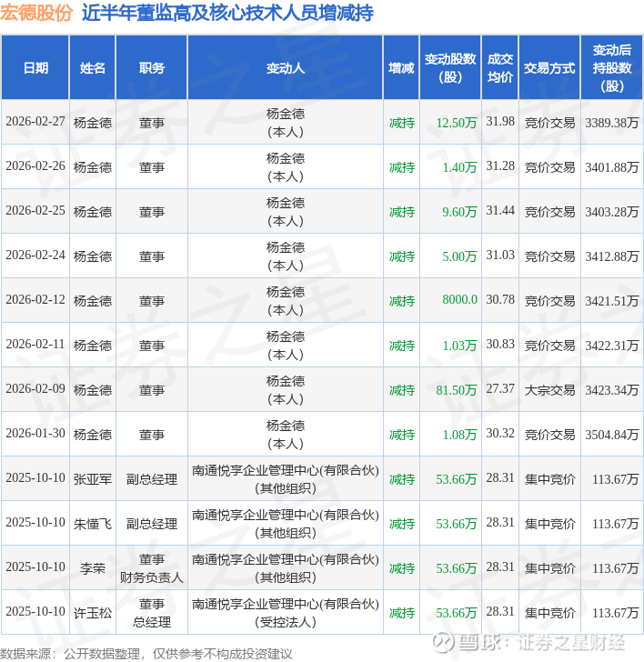The width and height of the screenshot is (644, 662).
Task: Click holdings value 3403.28万
Action: (x=612, y=212)
